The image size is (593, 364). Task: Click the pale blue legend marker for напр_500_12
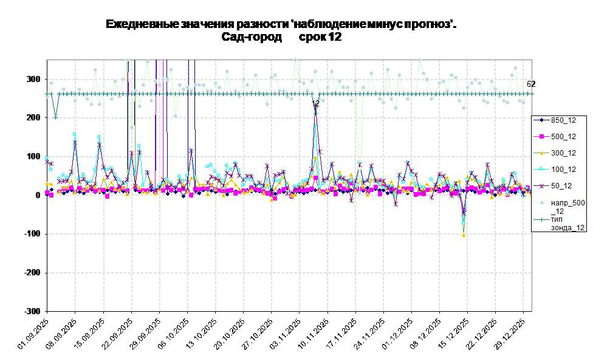tap(541, 203)
